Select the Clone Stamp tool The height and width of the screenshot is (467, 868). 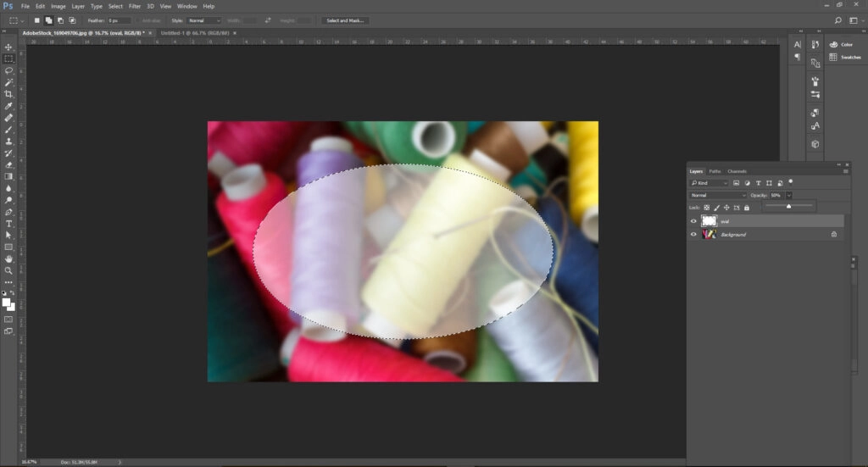pos(8,141)
